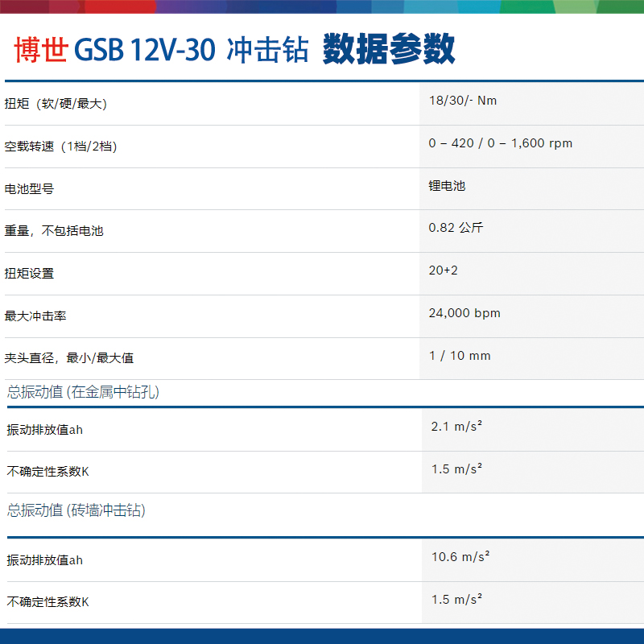
Task: Click '振动排放值ah' under metal drilling section
Action: pos(45,430)
